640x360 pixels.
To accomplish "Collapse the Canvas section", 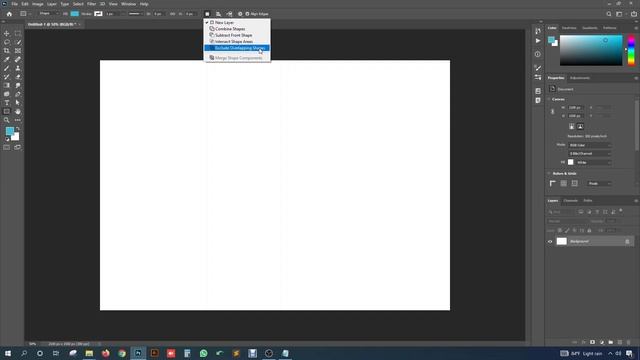I will (549, 99).
